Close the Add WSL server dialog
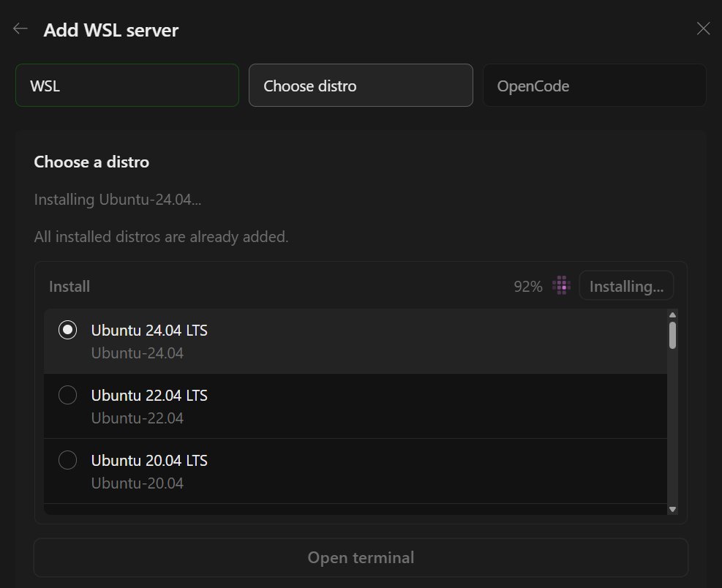 703,29
